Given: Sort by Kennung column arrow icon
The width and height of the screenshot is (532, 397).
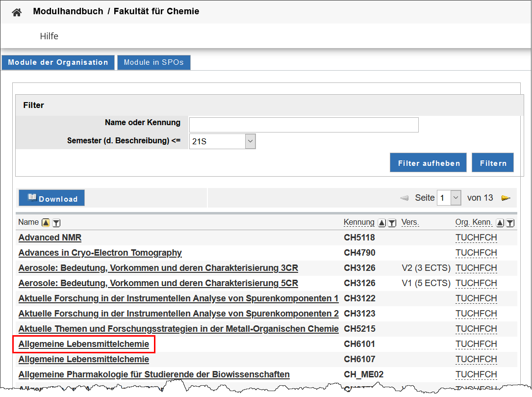Looking at the screenshot, I should click(382, 223).
